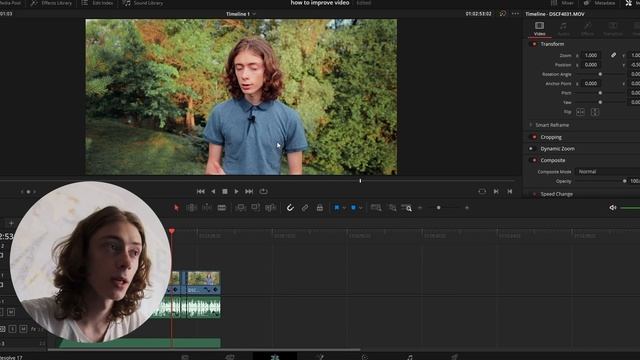Expand the Smart Reframe section

click(552, 125)
